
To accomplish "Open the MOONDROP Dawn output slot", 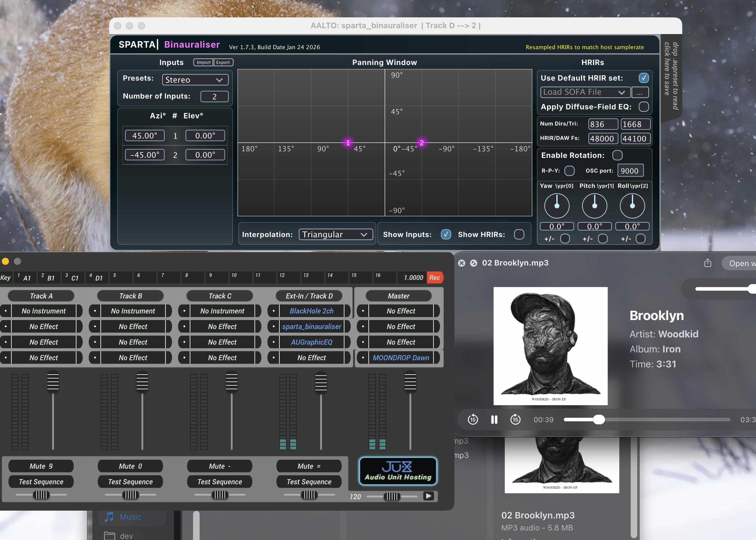I will 401,358.
